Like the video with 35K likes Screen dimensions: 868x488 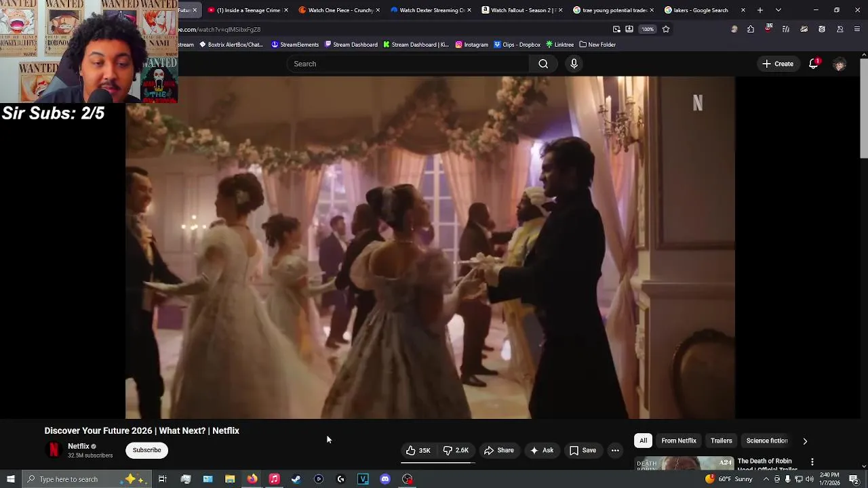pos(418,450)
